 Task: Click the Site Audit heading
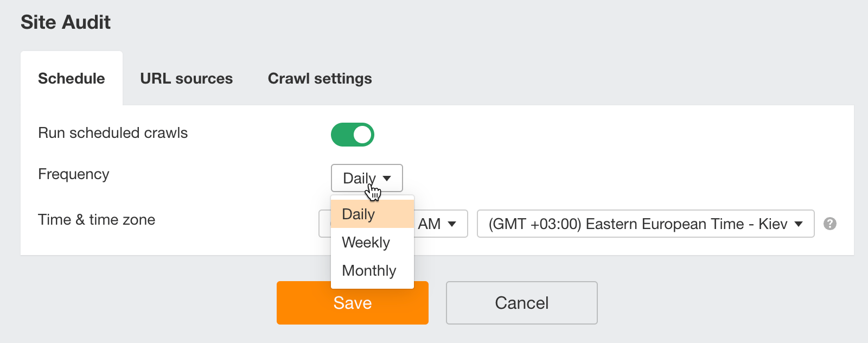coord(65,22)
